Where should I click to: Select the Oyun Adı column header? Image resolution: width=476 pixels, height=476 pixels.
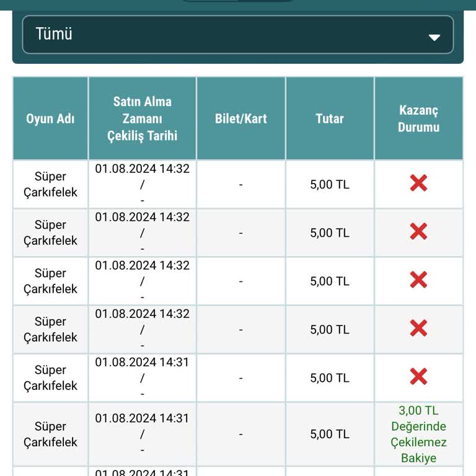coord(50,118)
